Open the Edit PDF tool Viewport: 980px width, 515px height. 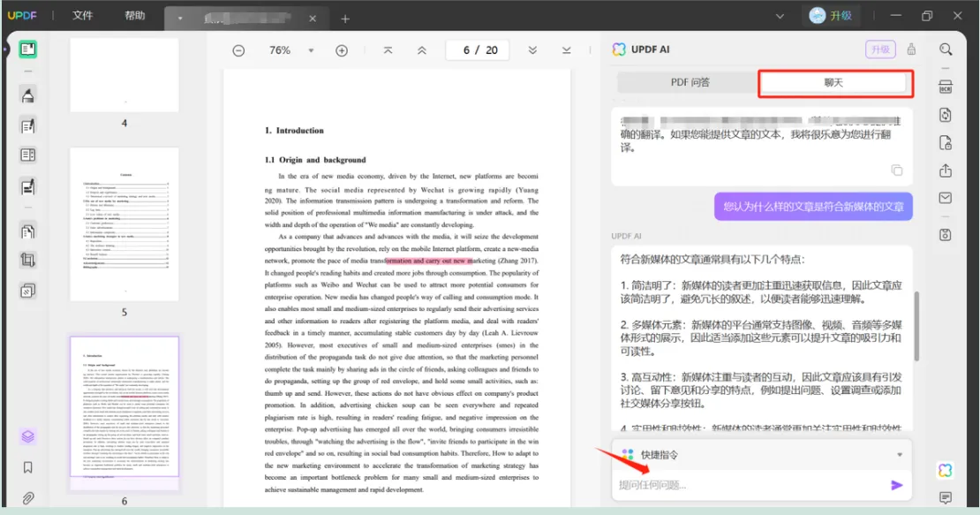[27, 126]
